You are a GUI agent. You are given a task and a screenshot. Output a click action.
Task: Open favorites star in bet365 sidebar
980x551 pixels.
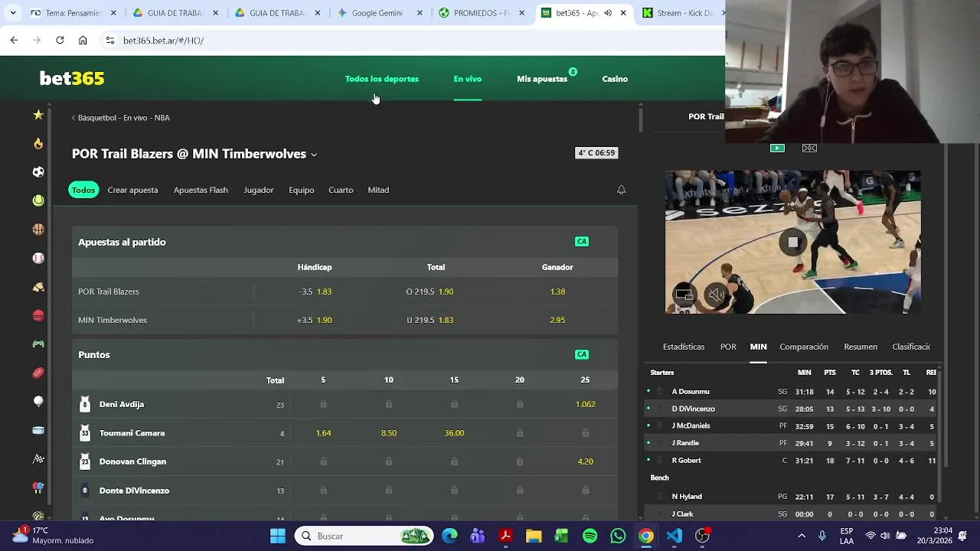[38, 115]
